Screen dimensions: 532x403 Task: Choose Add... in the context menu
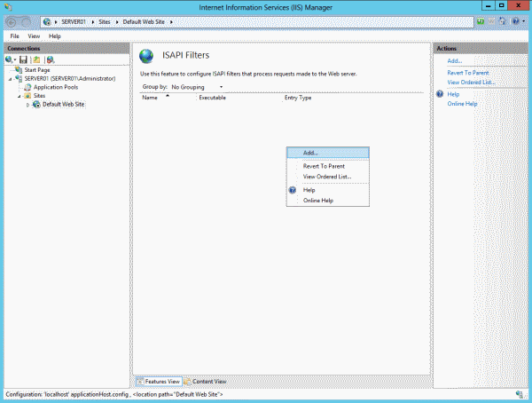click(x=328, y=153)
